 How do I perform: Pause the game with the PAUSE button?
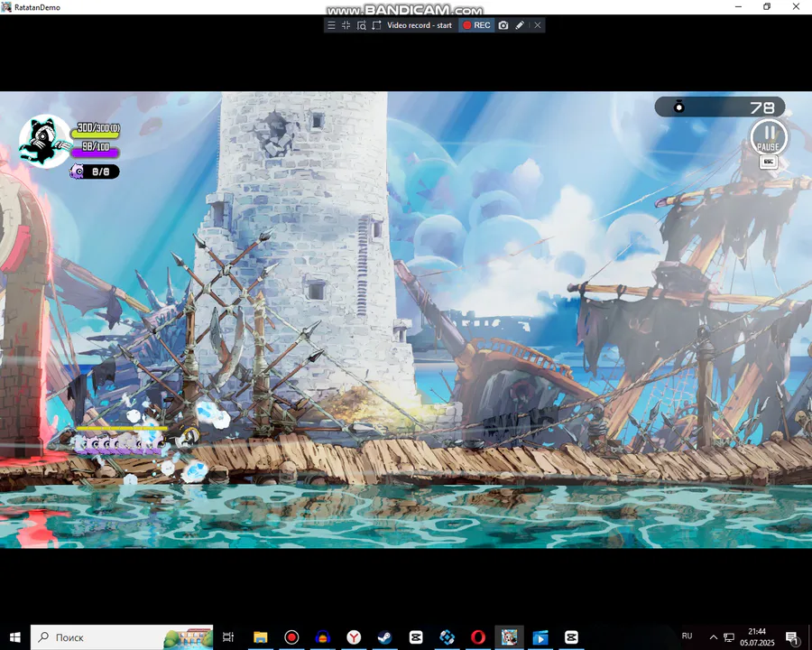tap(769, 137)
